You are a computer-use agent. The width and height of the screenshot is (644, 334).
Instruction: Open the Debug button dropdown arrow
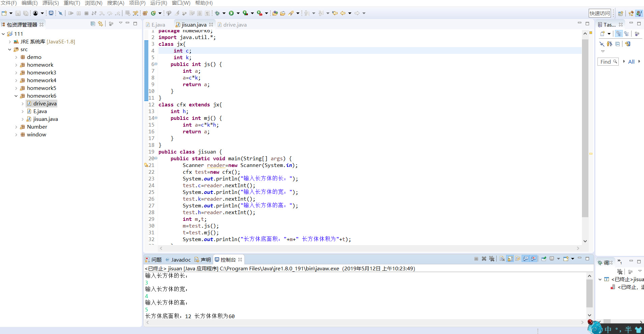(x=224, y=13)
